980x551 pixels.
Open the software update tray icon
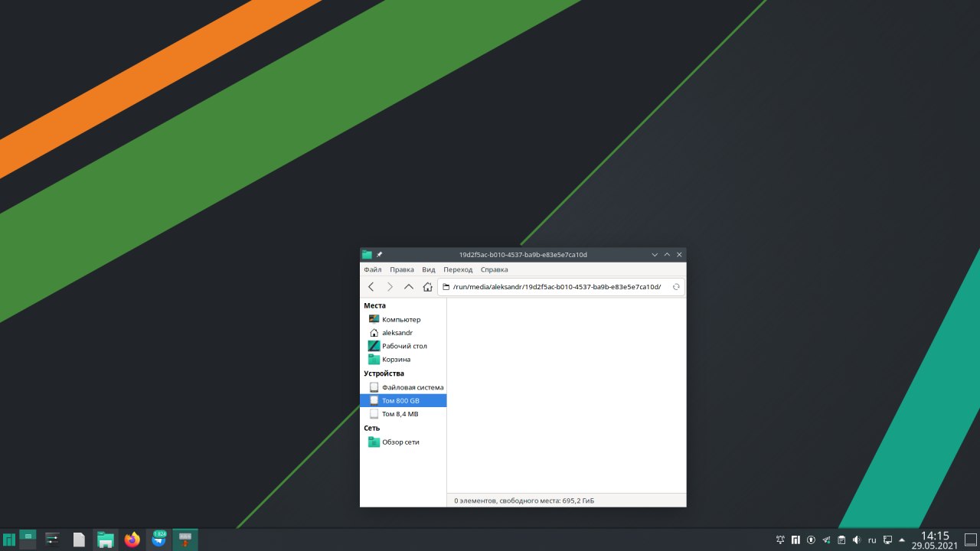pos(811,540)
